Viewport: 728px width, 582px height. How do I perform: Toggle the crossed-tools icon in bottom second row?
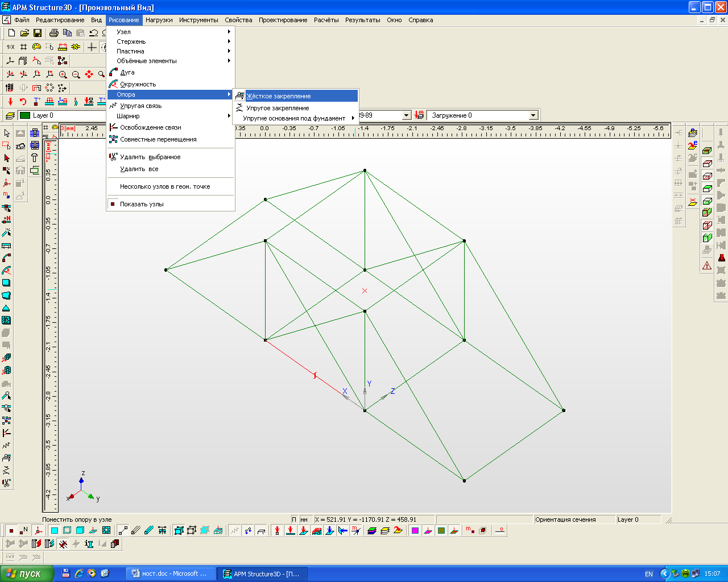[x=62, y=543]
